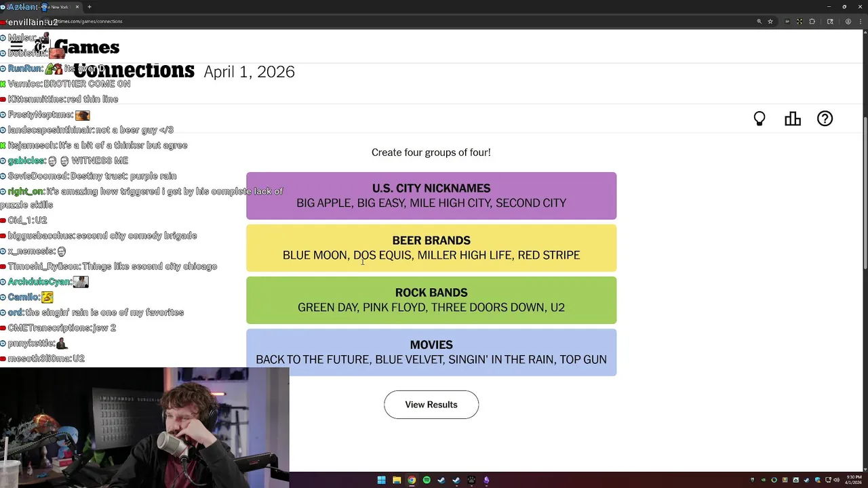Click the ROCK BANDS green category card
Image resolution: width=868 pixels, height=488 pixels.
point(431,300)
